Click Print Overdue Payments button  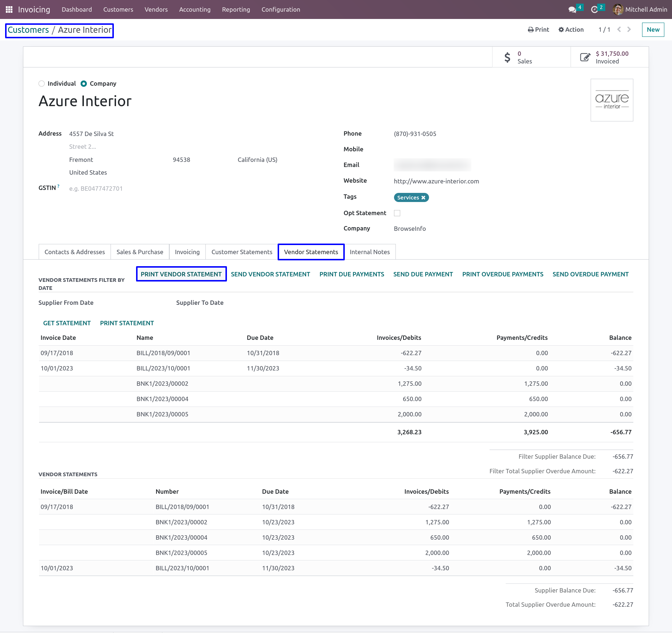click(x=503, y=274)
